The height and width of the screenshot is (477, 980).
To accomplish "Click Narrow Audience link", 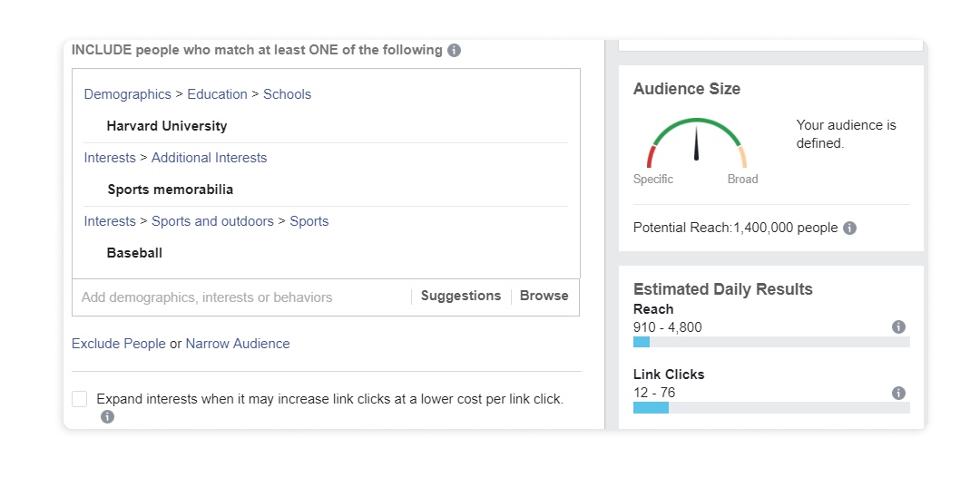I will pos(238,344).
